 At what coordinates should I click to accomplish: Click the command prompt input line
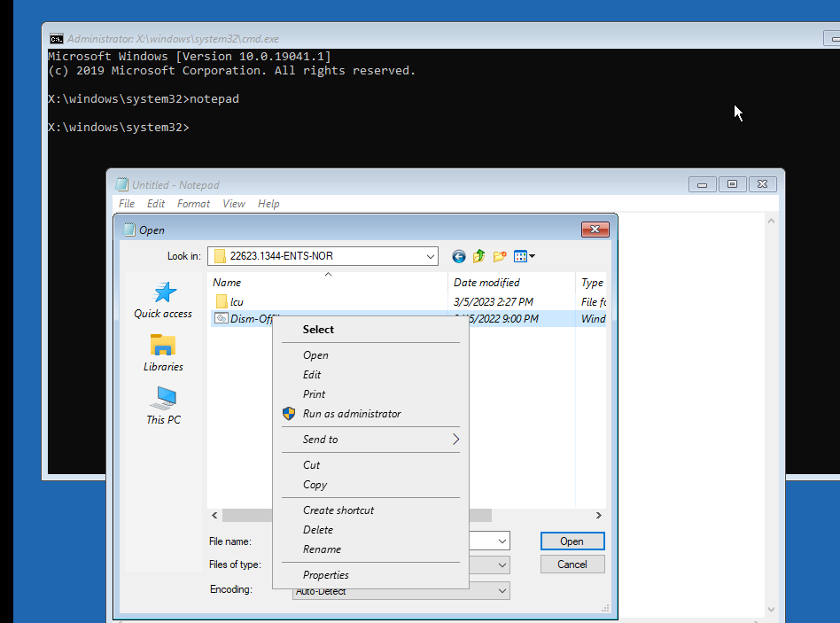point(119,128)
